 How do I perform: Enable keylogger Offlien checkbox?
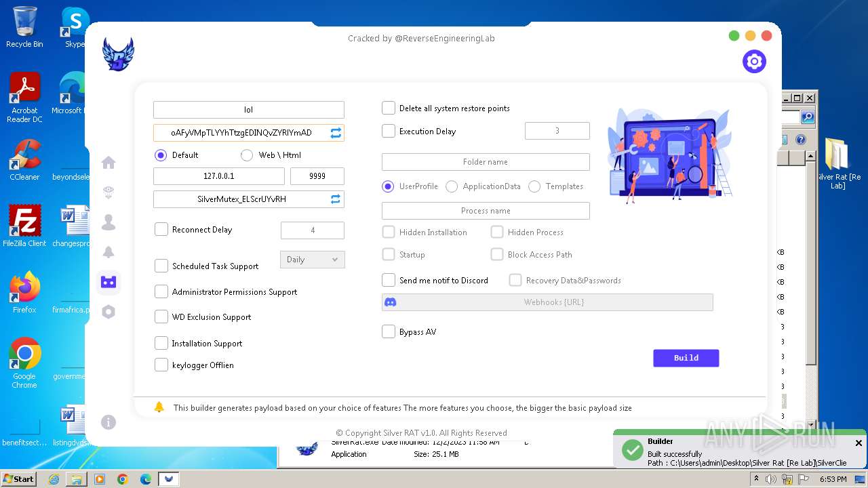161,365
